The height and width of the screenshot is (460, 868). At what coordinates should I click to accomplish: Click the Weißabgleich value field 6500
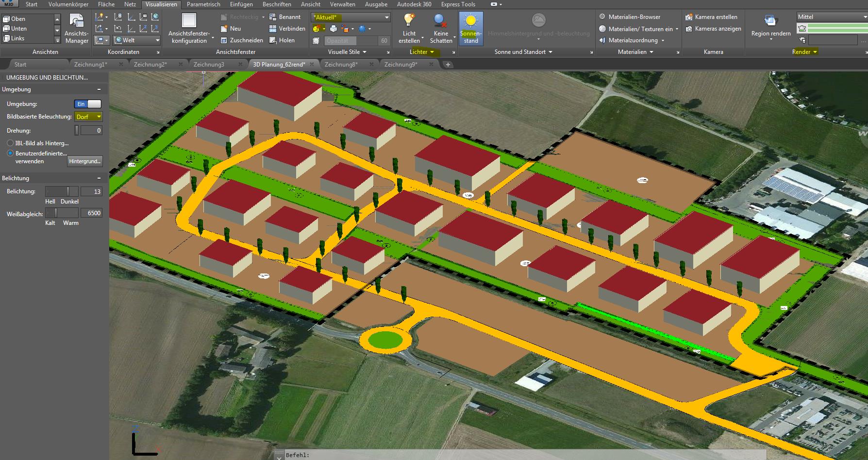pyautogui.click(x=91, y=213)
